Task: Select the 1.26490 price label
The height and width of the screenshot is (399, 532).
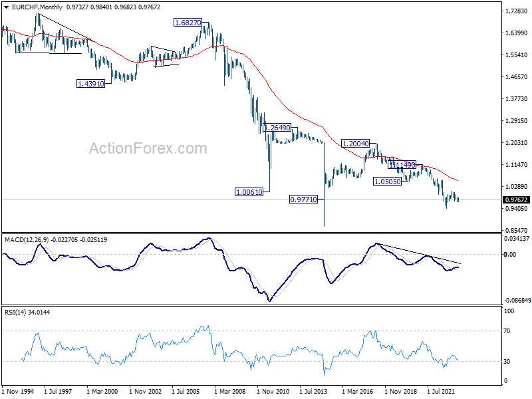Action: pyautogui.click(x=277, y=128)
